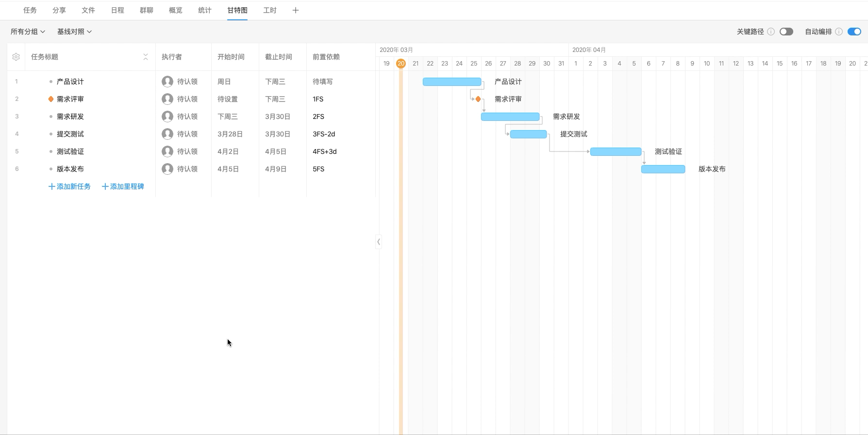
Task: Select the 需求评审 milestone diamond in chart
Action: coord(478,99)
